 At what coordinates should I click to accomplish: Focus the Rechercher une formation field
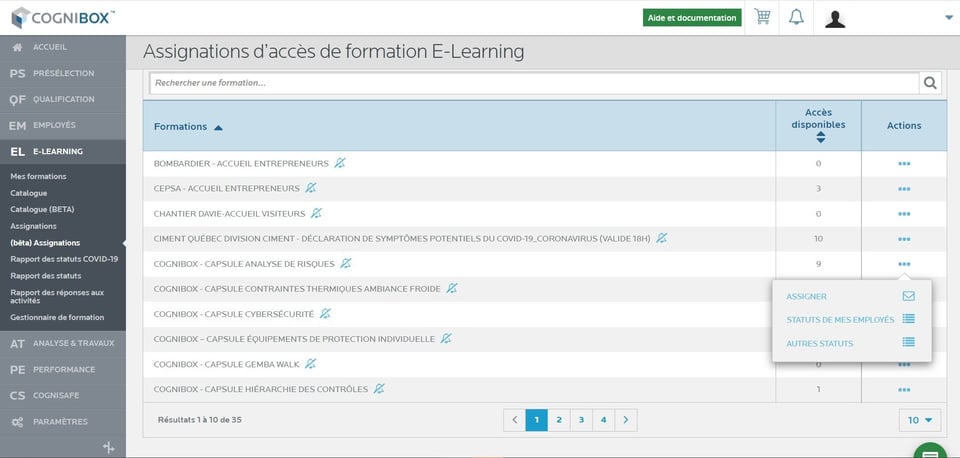[534, 83]
